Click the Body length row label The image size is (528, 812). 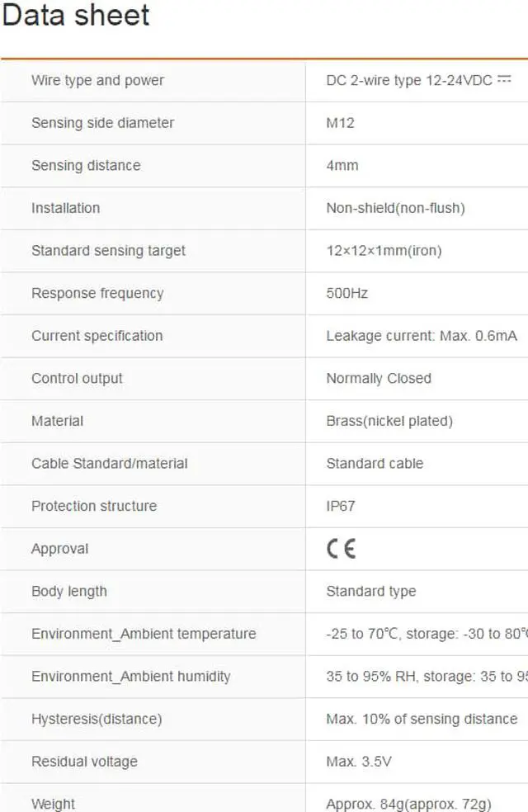pyautogui.click(x=69, y=592)
